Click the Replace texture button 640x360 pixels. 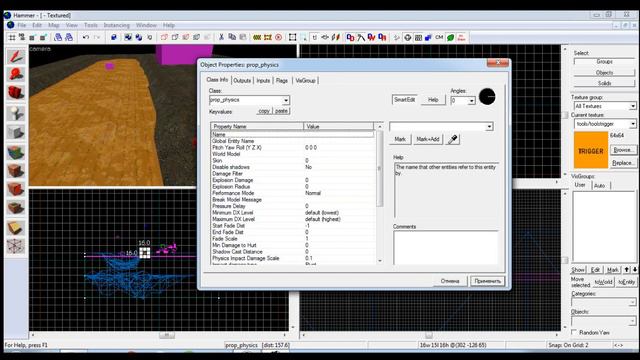click(622, 163)
